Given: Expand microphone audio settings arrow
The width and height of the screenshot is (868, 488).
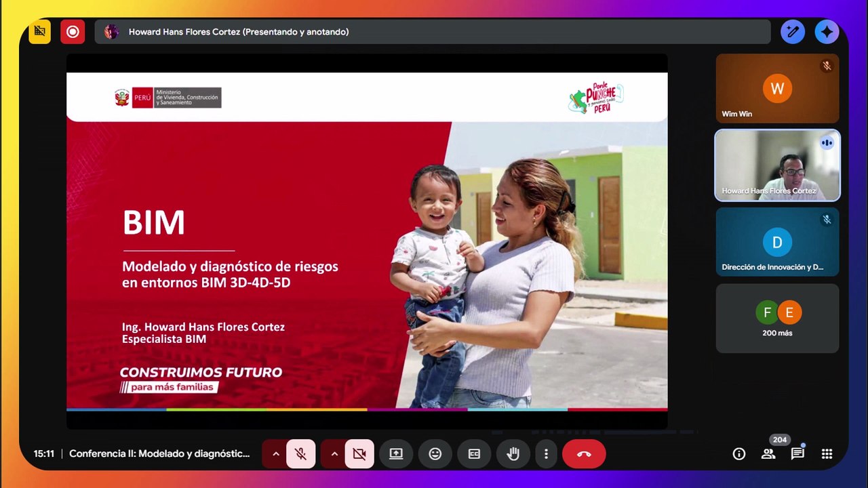Looking at the screenshot, I should (275, 454).
